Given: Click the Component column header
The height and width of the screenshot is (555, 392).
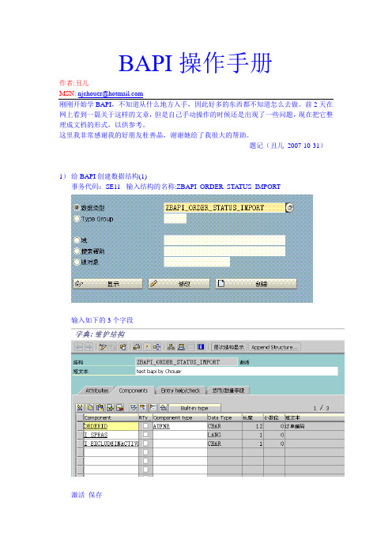Looking at the screenshot, I should 111,417.
